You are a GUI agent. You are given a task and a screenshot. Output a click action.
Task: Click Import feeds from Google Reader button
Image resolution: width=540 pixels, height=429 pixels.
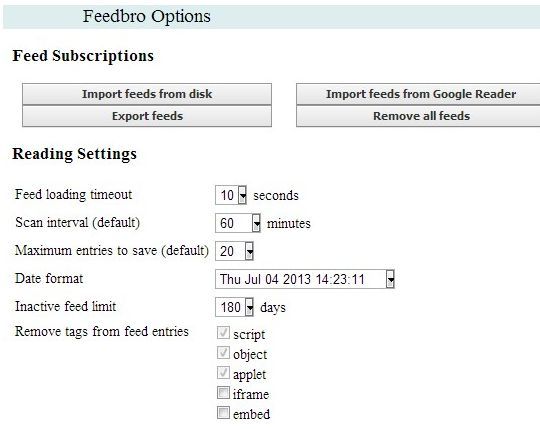pyautogui.click(x=418, y=94)
